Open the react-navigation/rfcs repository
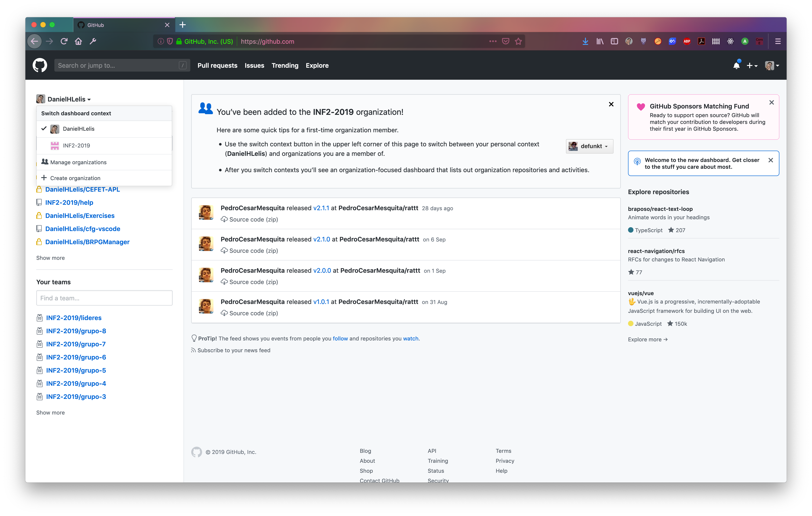Screen dimensions: 812x516 [x=656, y=251]
